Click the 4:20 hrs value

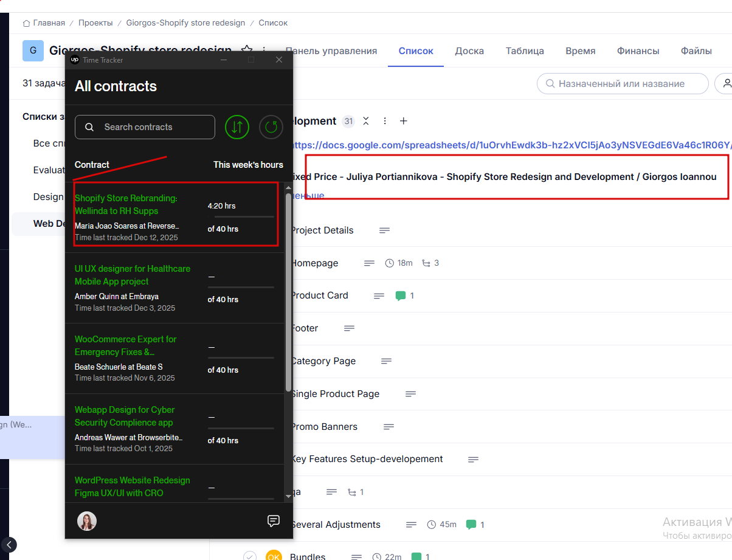click(221, 206)
